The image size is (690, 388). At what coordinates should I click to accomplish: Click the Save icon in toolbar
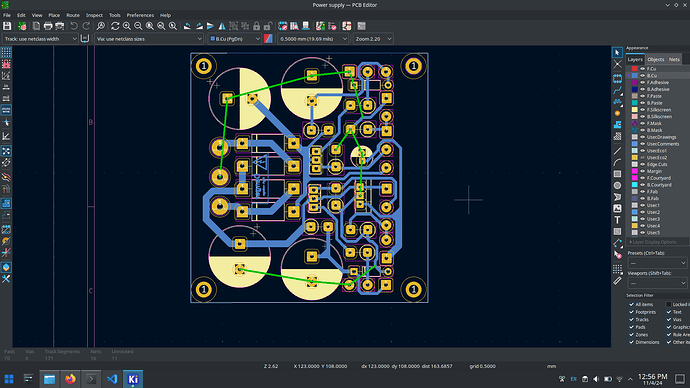[x=7, y=26]
